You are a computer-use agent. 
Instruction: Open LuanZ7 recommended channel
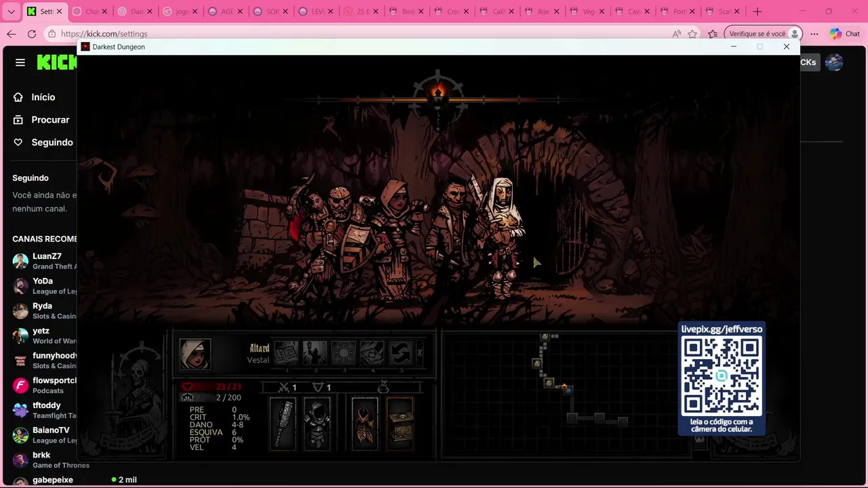(43, 261)
